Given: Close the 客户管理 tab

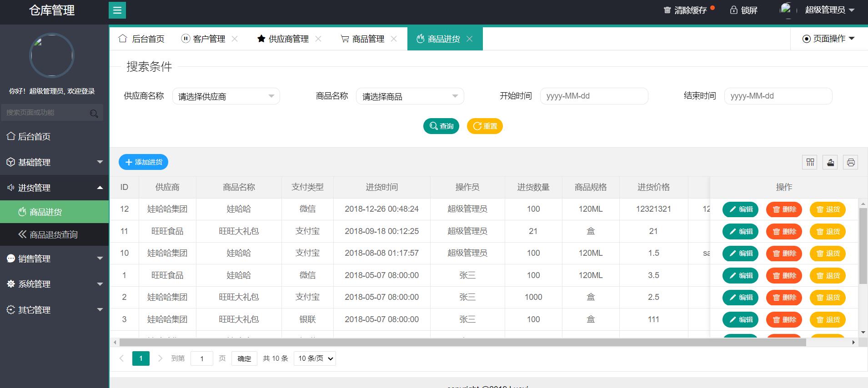Looking at the screenshot, I should coord(235,39).
